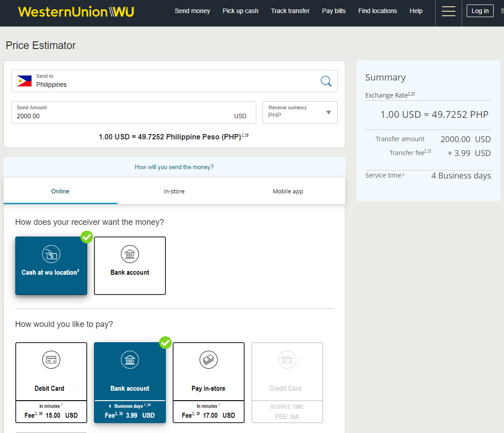Click the How would you like to pay? heading
Image resolution: width=504 pixels, height=433 pixels.
(64, 324)
